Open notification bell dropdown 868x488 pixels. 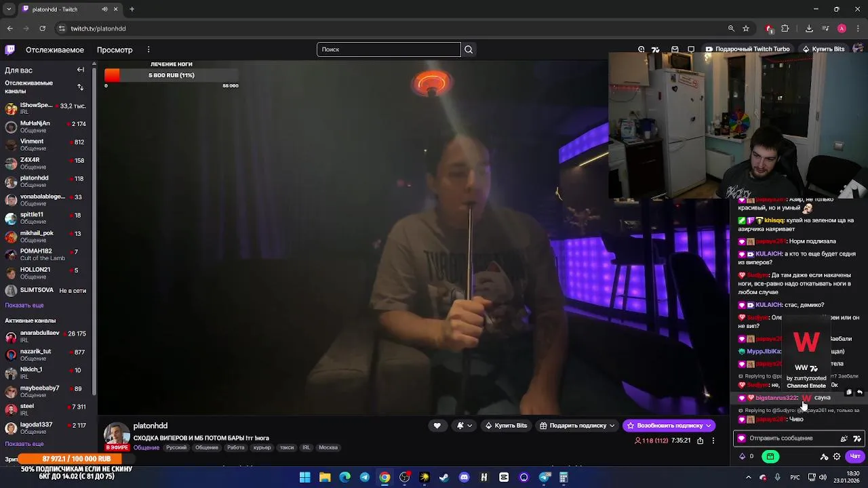click(464, 426)
